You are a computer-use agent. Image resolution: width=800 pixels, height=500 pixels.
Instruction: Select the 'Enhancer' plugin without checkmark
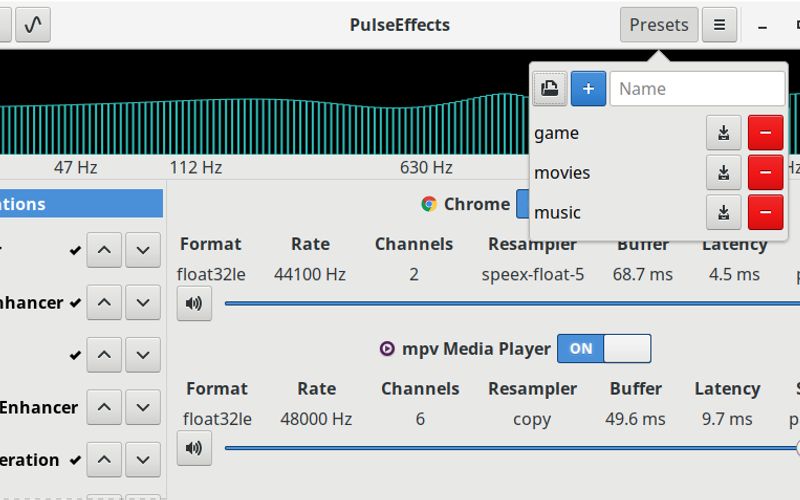click(39, 407)
